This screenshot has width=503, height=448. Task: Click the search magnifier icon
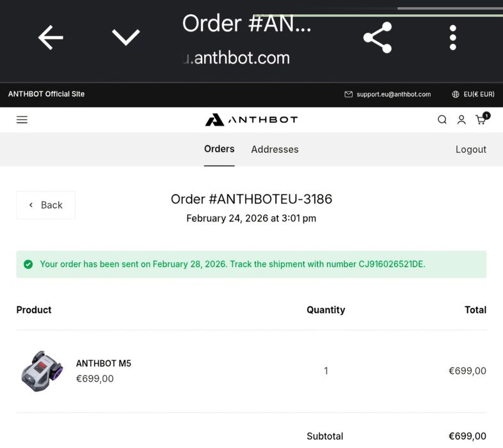(442, 120)
